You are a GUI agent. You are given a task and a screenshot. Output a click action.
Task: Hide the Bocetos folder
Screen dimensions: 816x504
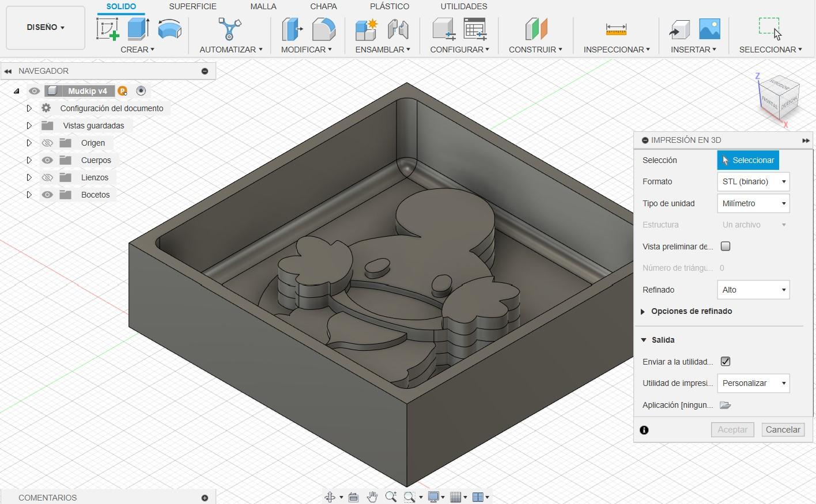coord(47,195)
